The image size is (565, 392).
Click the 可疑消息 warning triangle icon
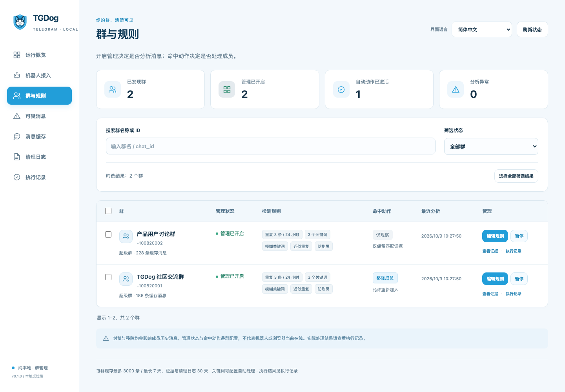coord(17,116)
